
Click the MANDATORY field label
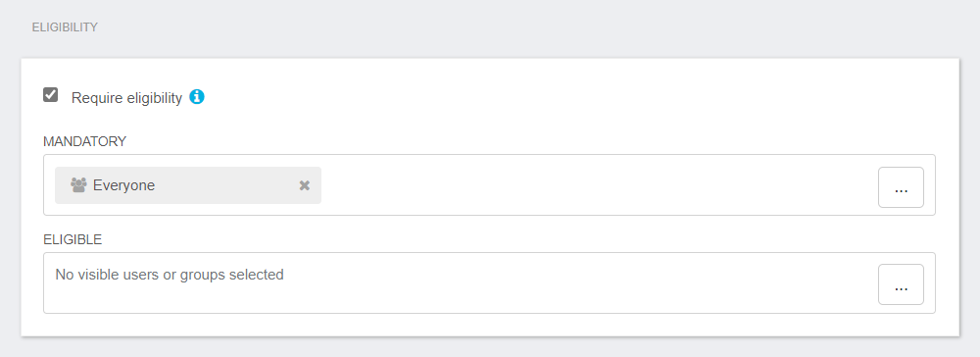tap(85, 142)
